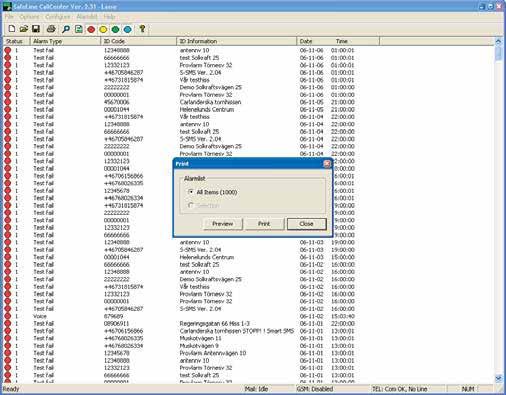Sort by the Status column header
This screenshot has height=395, width=506.
coord(16,41)
